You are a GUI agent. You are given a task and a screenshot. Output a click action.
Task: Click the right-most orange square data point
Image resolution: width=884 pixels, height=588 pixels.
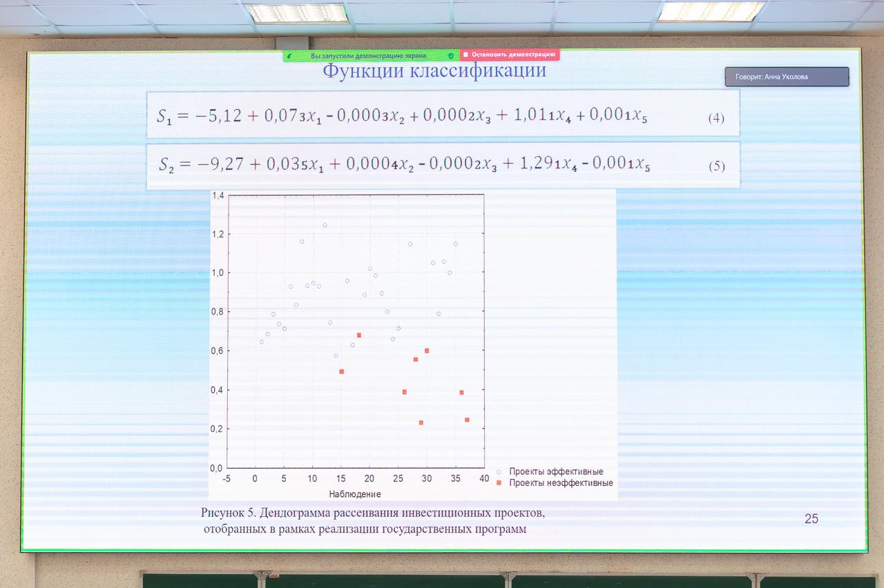click(467, 420)
